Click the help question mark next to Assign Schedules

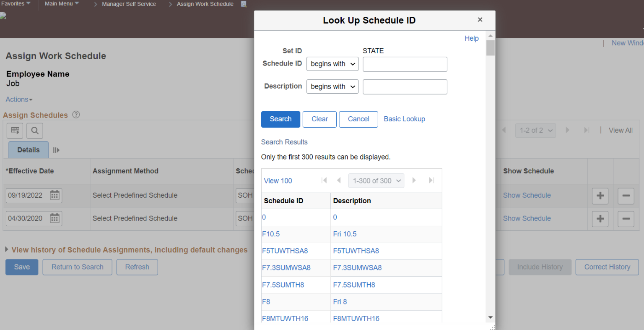76,115
